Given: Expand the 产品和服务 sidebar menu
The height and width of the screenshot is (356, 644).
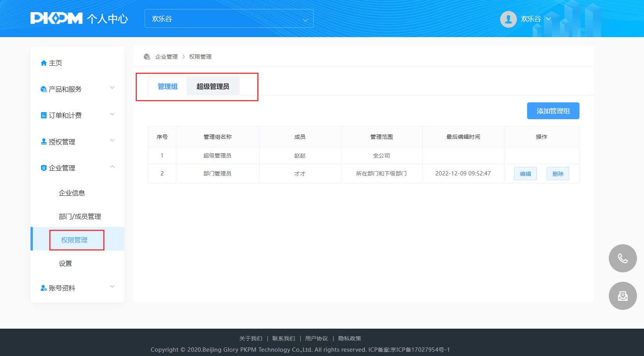Looking at the screenshot, I should pos(77,89).
